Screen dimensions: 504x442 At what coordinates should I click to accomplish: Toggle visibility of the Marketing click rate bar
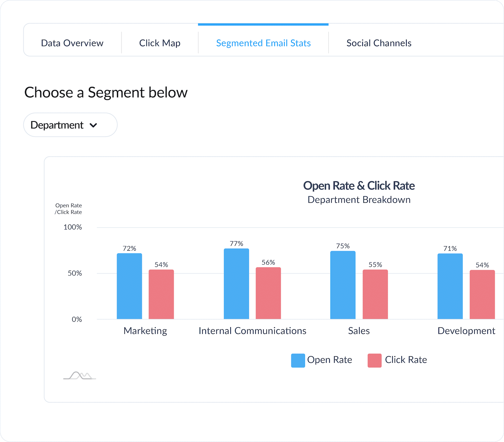click(161, 294)
